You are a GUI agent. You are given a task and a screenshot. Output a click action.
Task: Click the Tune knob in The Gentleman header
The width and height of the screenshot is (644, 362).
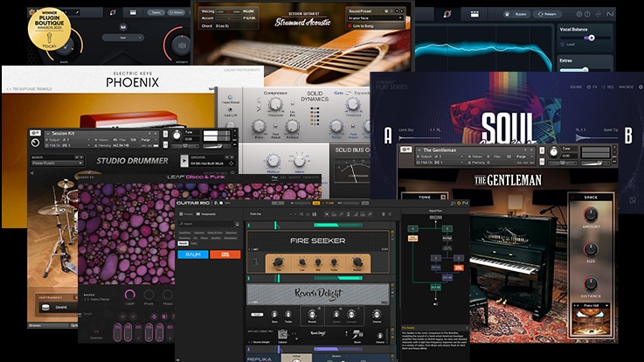point(554,152)
